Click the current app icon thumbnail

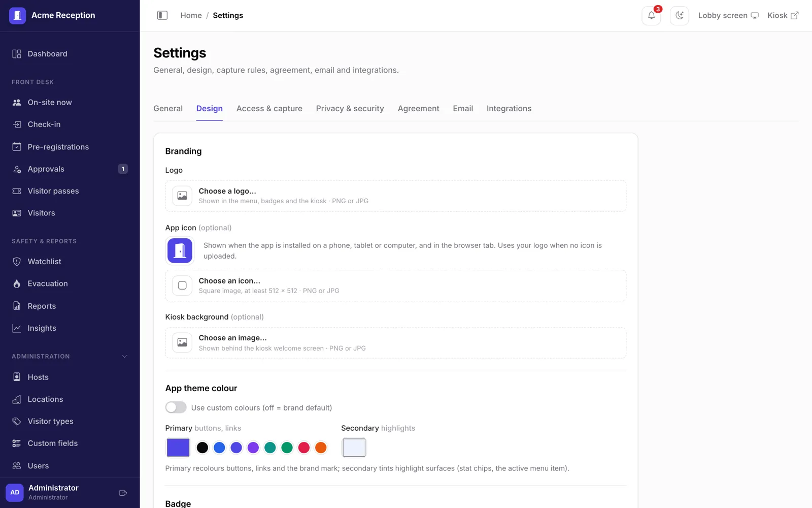[x=180, y=250]
